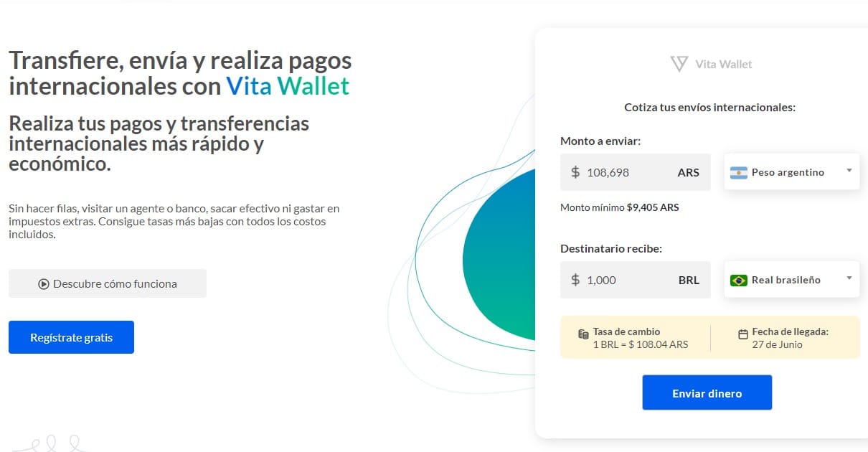Click the Vita Wallet logo icon
This screenshot has width=868, height=452.
click(x=679, y=64)
